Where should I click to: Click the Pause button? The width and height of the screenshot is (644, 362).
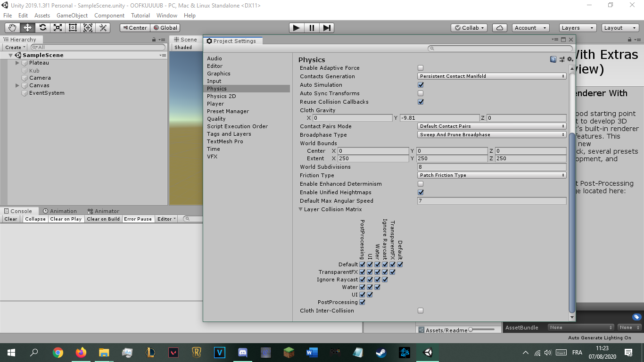click(x=312, y=28)
